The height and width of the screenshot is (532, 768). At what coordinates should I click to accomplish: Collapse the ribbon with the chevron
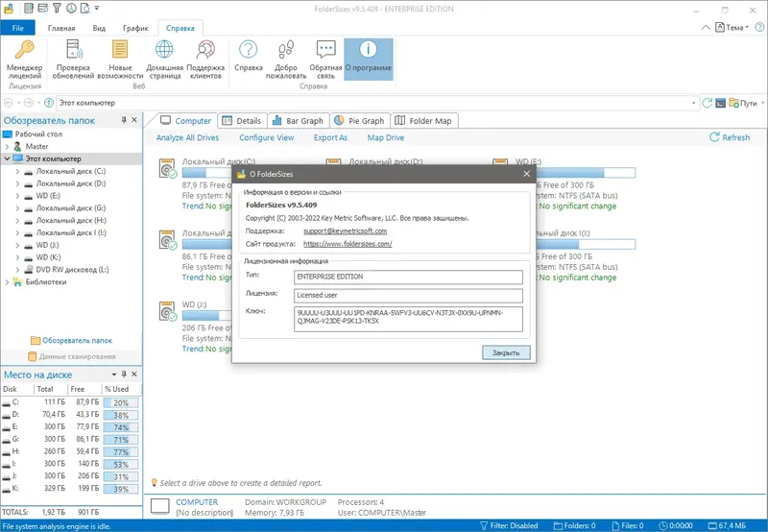pos(706,28)
